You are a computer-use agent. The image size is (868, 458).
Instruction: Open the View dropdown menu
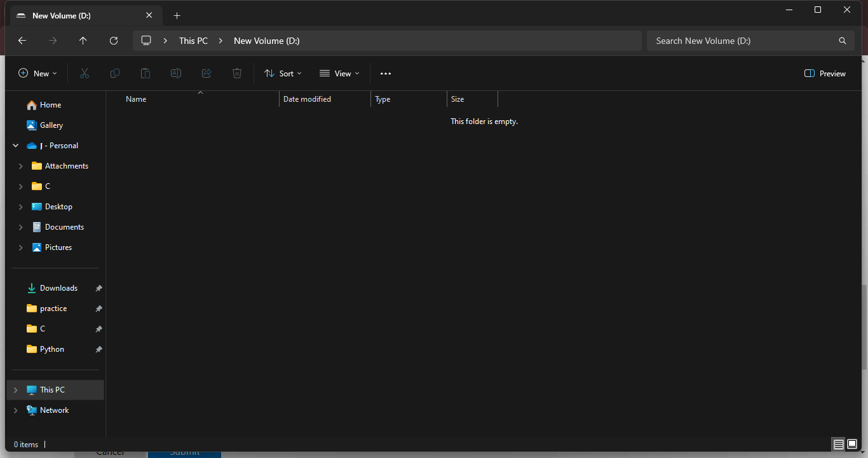pyautogui.click(x=339, y=74)
